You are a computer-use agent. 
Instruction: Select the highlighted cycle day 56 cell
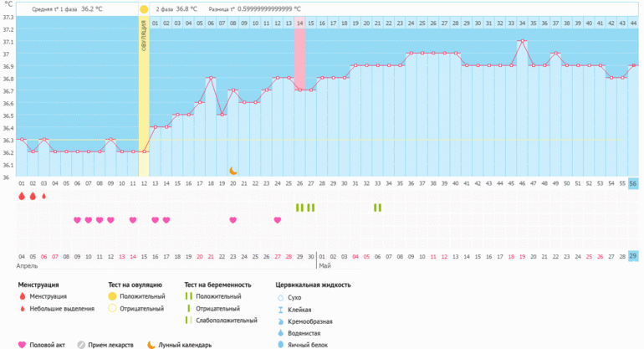pos(633,183)
